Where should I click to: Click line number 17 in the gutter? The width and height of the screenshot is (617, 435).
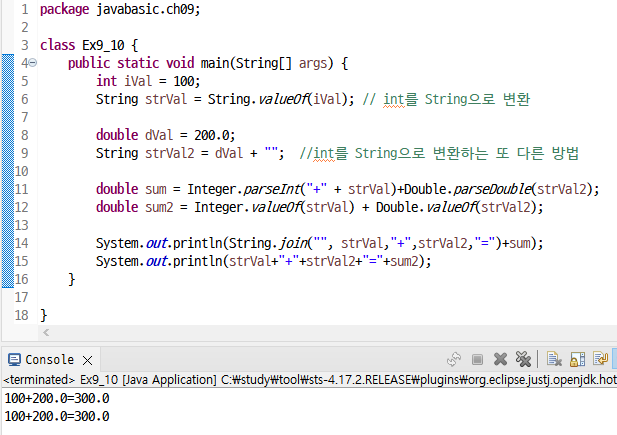coord(22,297)
